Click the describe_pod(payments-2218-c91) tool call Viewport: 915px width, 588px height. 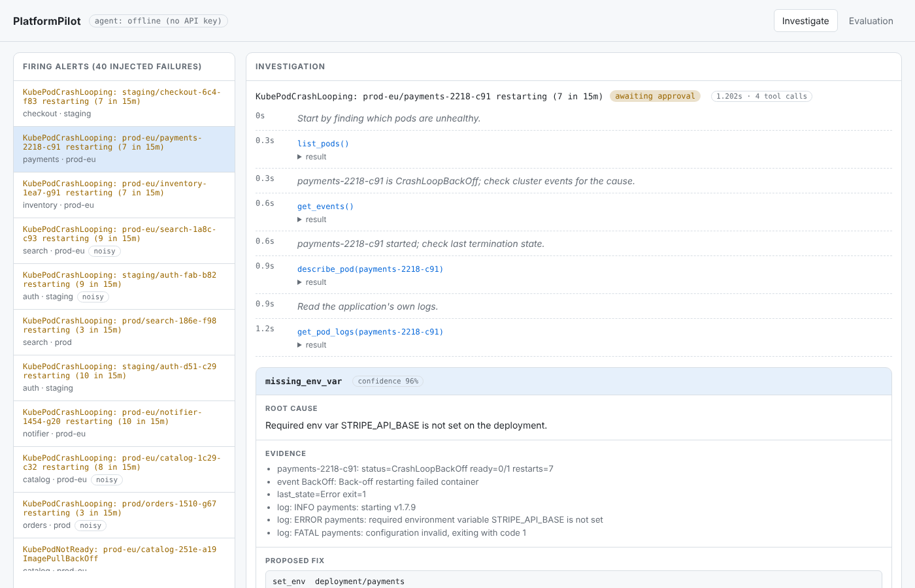(370, 269)
